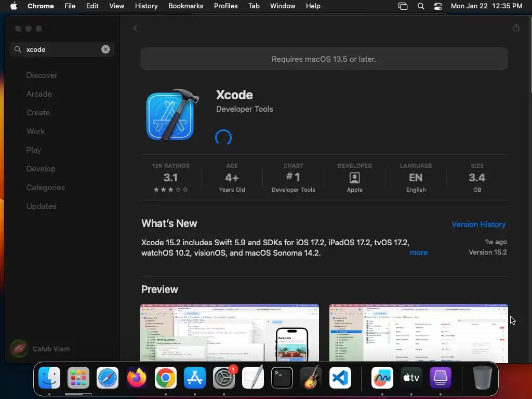Open the #1 Developer Tools chart
This screenshot has width=532, height=399.
pyautogui.click(x=293, y=178)
